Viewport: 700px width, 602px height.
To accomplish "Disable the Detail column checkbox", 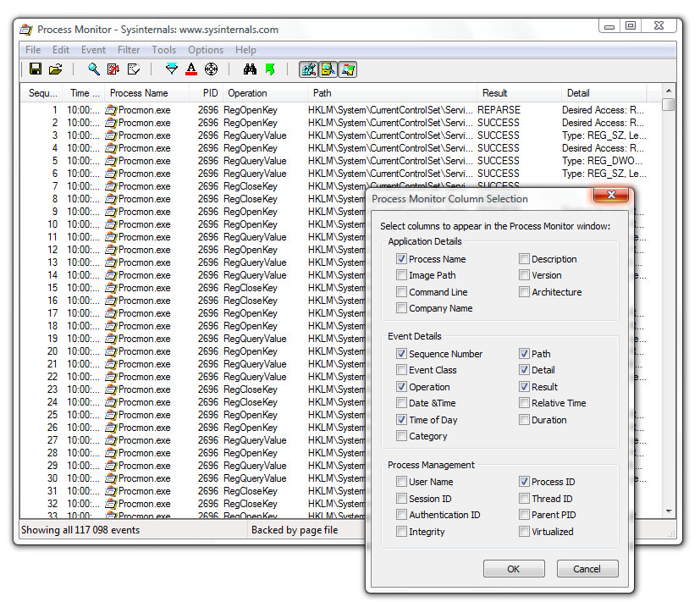I will click(524, 370).
